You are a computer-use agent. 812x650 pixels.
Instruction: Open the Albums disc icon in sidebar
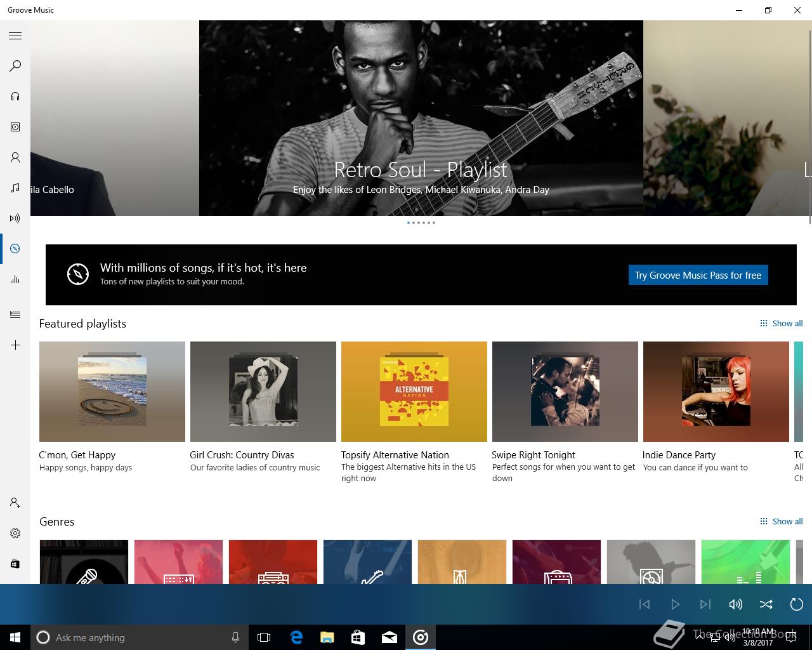click(15, 127)
